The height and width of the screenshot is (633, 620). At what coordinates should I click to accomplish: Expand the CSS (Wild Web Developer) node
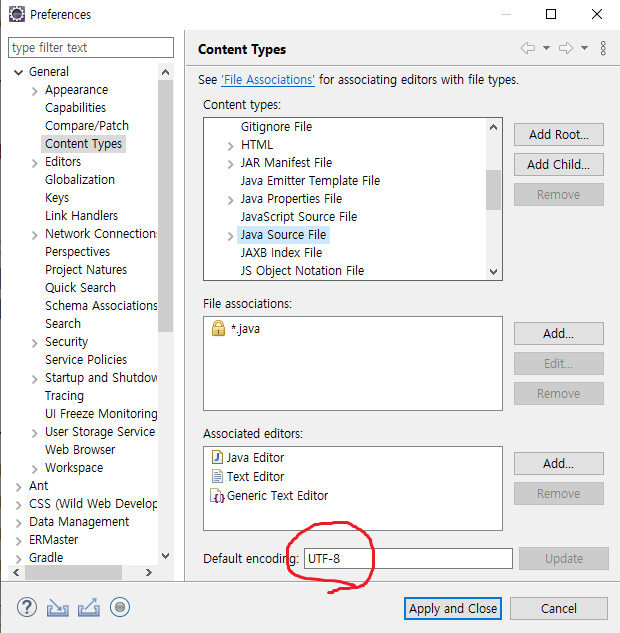(x=18, y=505)
